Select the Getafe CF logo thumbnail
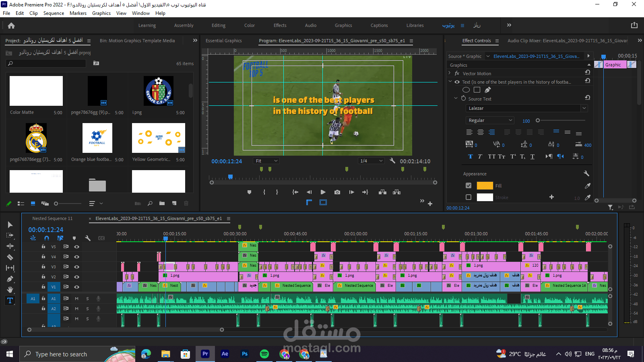 [159, 91]
